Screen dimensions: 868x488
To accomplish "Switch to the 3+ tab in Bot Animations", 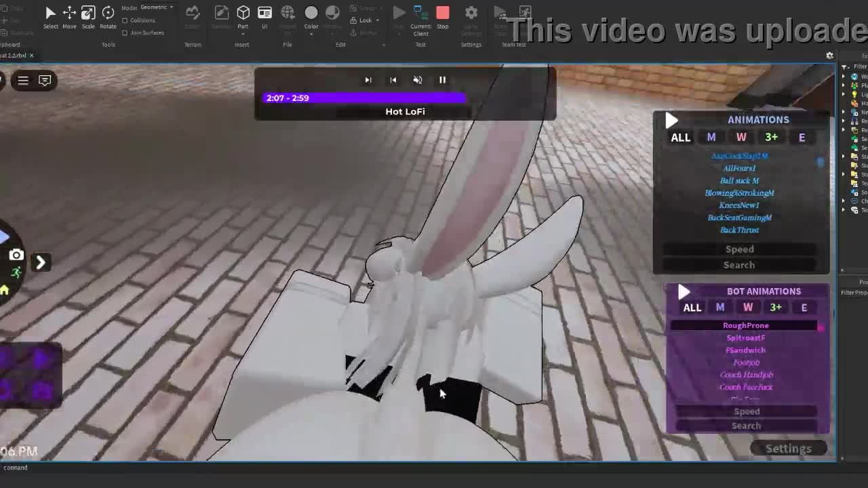I will [x=776, y=308].
